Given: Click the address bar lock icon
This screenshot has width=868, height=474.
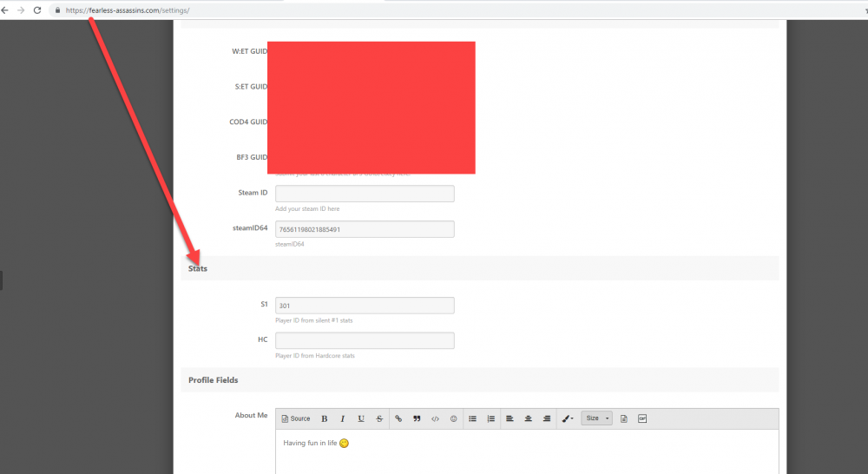Looking at the screenshot, I should click(57, 10).
